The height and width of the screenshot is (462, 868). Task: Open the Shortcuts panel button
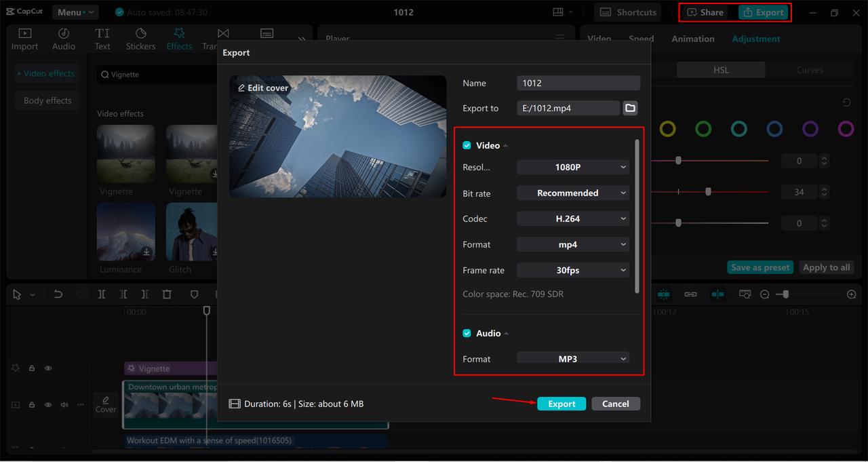click(628, 12)
